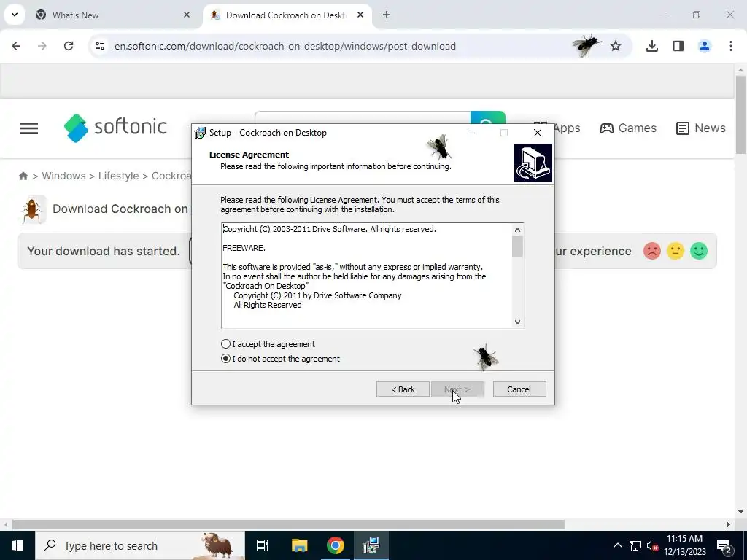Rate experience with yellow neutral face

[x=676, y=251]
